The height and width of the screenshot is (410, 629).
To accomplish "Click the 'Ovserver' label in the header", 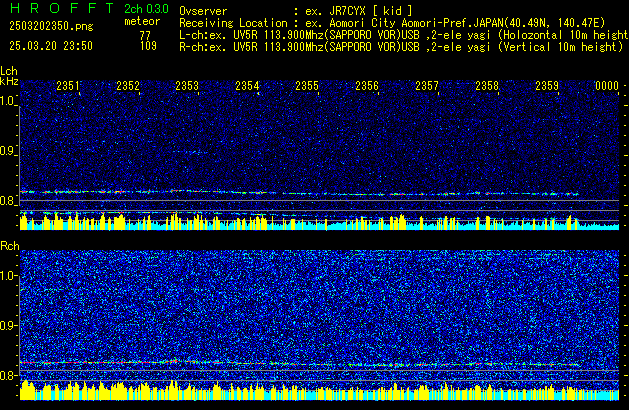I will pyautogui.click(x=203, y=11).
